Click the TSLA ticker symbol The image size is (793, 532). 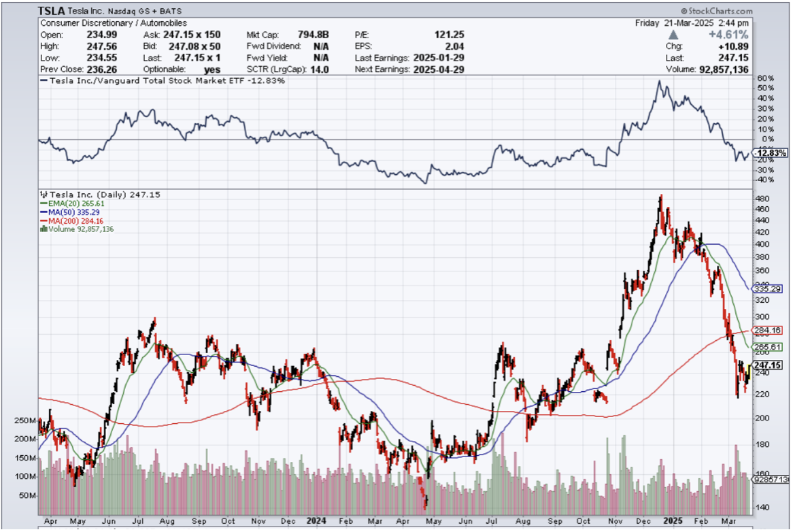[52, 12]
